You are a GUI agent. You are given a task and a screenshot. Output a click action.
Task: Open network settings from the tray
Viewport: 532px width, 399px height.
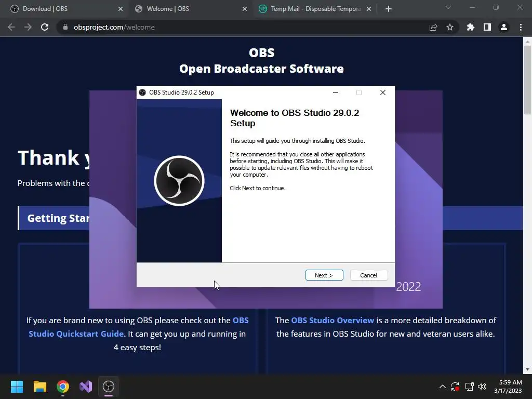(x=470, y=387)
